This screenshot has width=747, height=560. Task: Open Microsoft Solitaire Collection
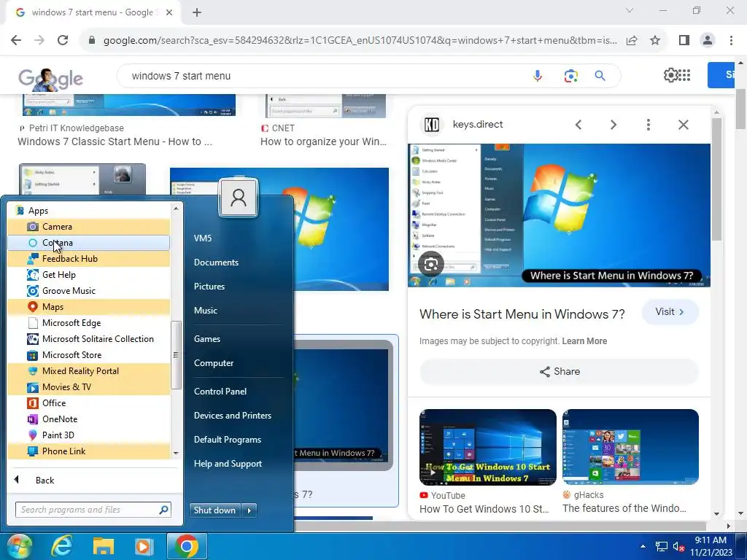point(88,339)
